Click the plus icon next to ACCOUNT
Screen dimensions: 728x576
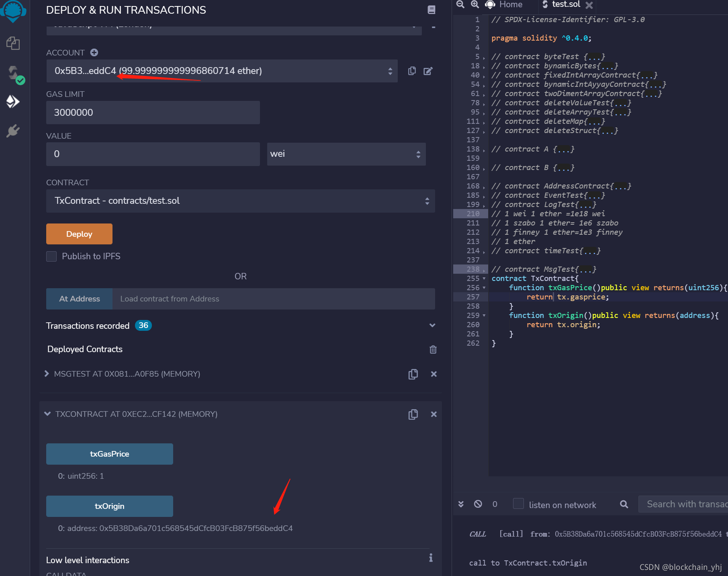tap(94, 53)
